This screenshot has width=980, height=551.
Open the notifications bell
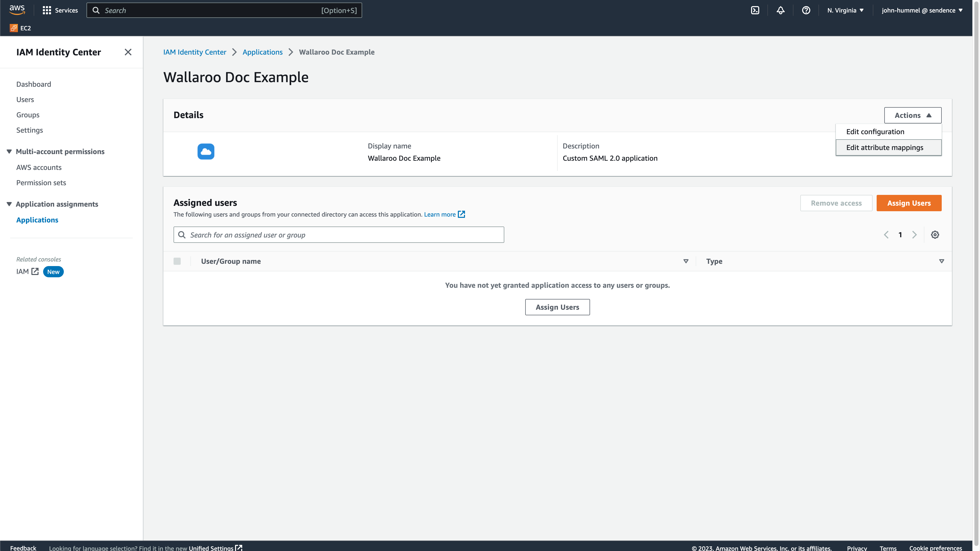pos(781,10)
